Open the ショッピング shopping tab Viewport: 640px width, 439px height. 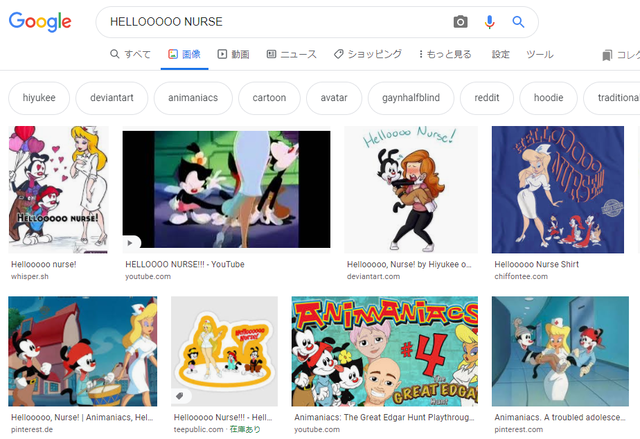pos(367,54)
